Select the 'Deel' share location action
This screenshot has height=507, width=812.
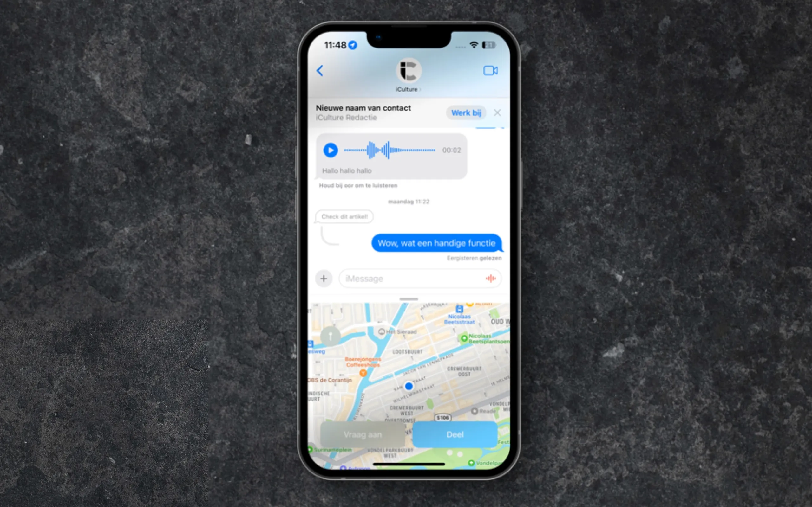[455, 433]
